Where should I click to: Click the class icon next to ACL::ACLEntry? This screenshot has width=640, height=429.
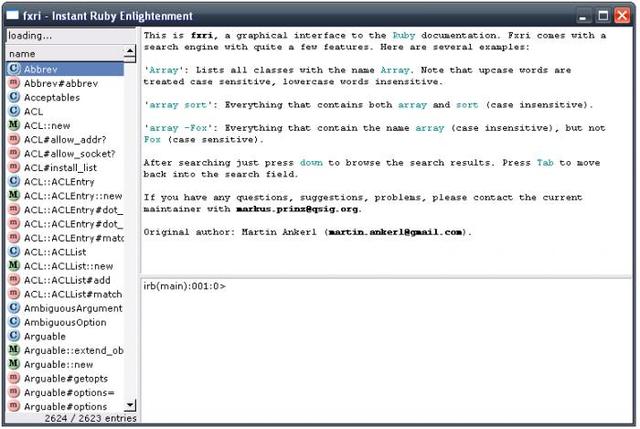pos(14,181)
